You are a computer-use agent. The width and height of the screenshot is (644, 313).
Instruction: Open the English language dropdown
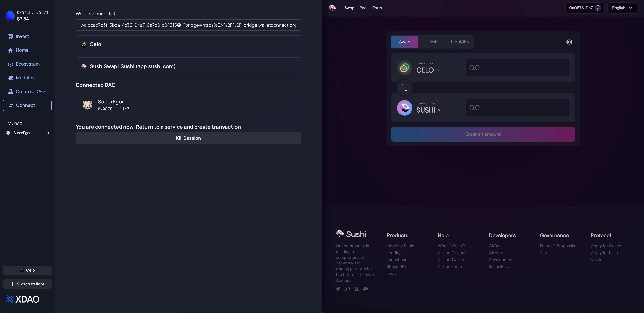622,8
